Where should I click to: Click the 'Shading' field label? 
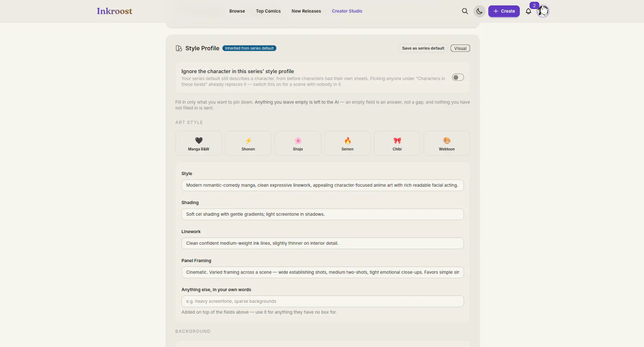[190, 203]
